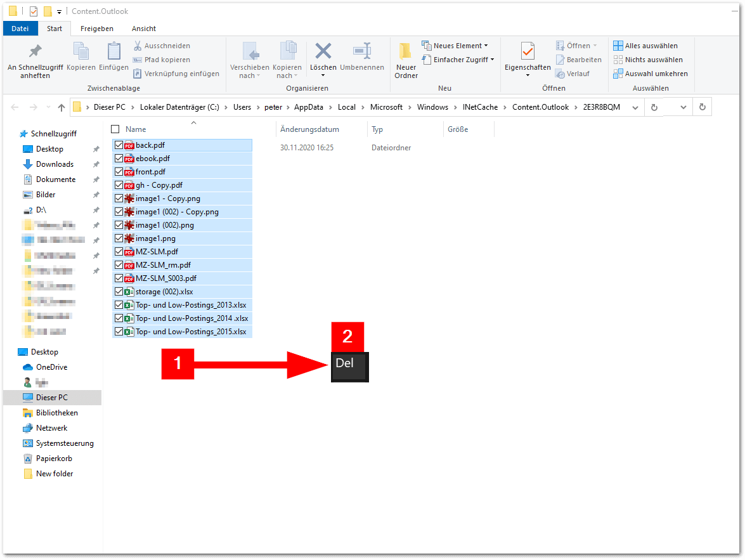The image size is (745, 560).
Task: Click Ausschneiden scissors icon
Action: pyautogui.click(x=138, y=46)
